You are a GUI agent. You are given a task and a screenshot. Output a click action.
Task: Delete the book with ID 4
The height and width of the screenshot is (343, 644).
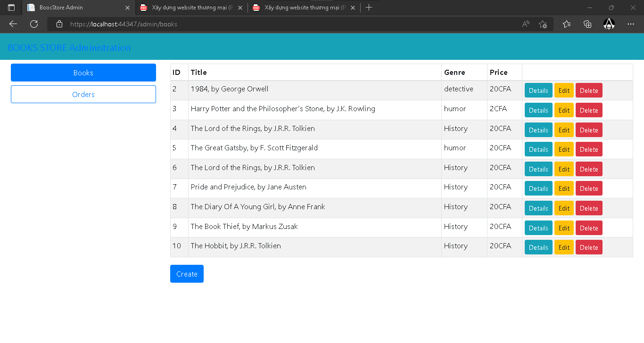[589, 130]
